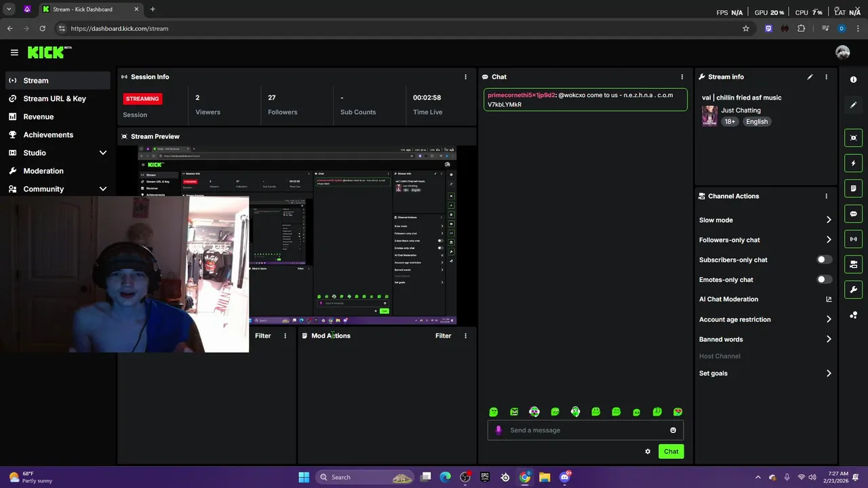
Task: Click the stream preview thumbnail
Action: coord(296,235)
